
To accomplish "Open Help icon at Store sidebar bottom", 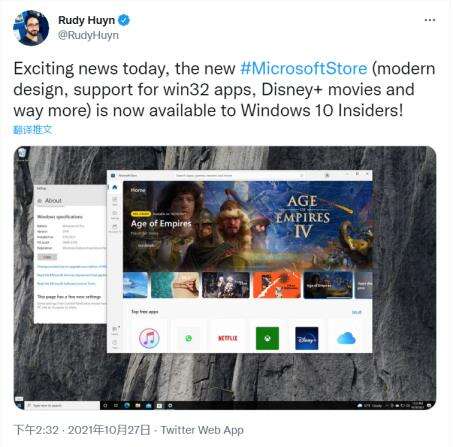I will click(x=115, y=344).
